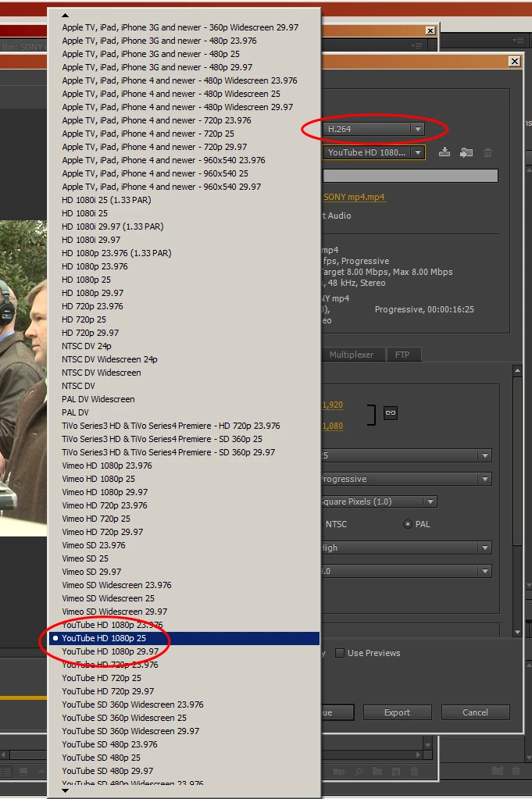
Task: Choose Vimeo SD Widescreen 25 preset
Action: click(x=184, y=598)
